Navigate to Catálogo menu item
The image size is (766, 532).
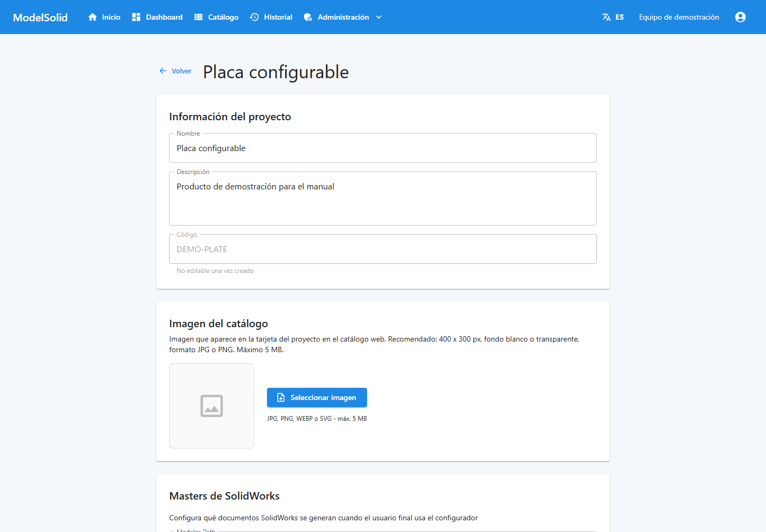(x=223, y=17)
